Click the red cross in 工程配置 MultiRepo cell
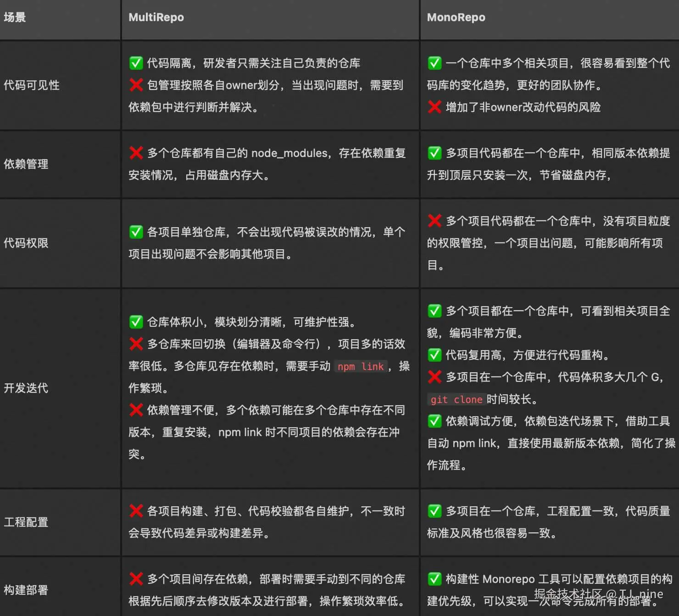 136,510
